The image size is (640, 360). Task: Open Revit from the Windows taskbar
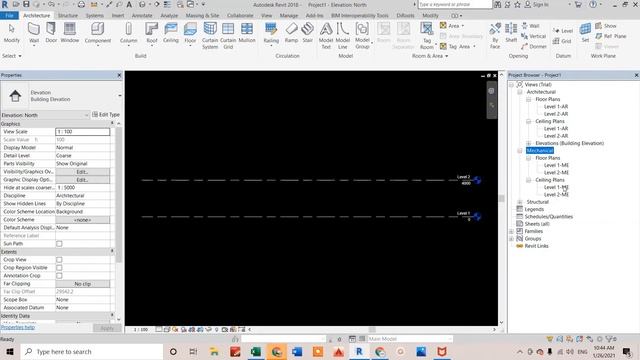[359, 351]
